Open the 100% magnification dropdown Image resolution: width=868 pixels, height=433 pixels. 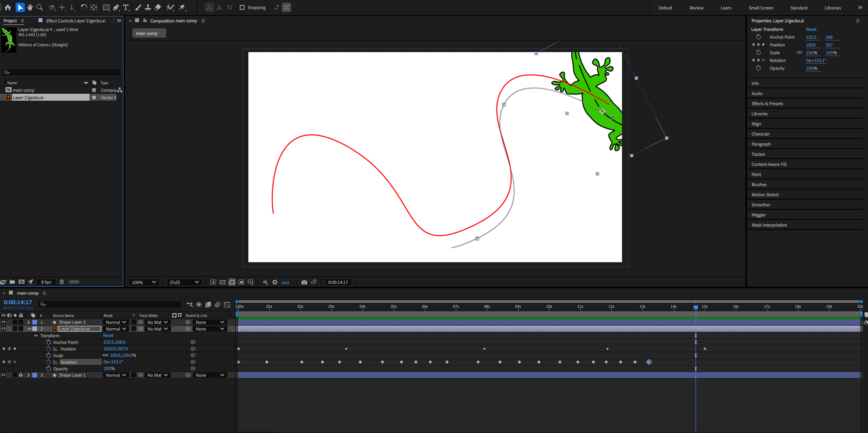(144, 282)
